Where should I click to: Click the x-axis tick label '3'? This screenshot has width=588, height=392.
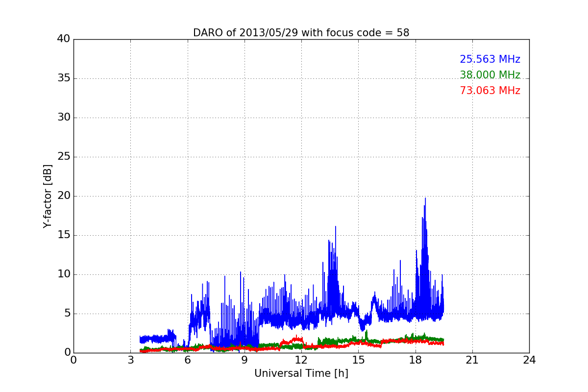pos(130,360)
